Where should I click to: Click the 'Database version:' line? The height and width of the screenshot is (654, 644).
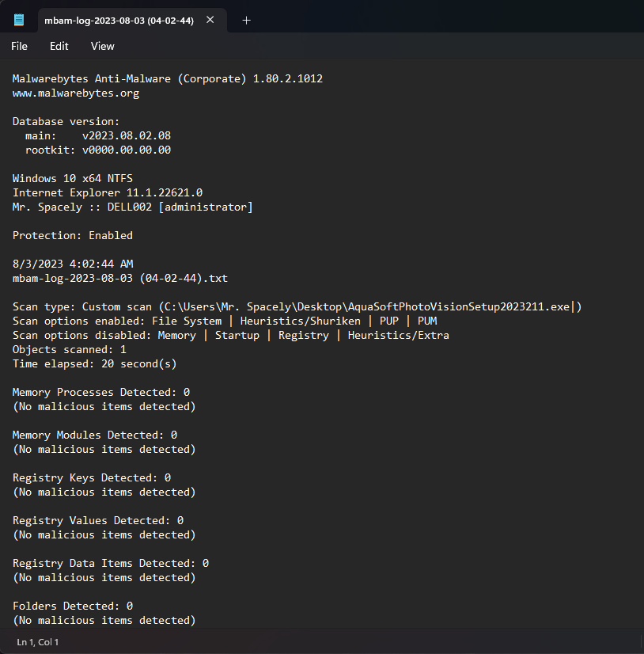coord(66,121)
